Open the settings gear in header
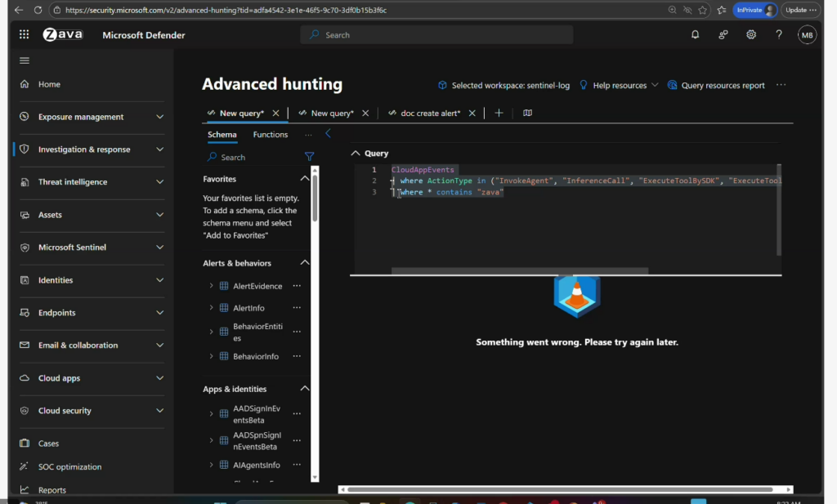Viewport: 837px width, 504px height. coord(750,35)
